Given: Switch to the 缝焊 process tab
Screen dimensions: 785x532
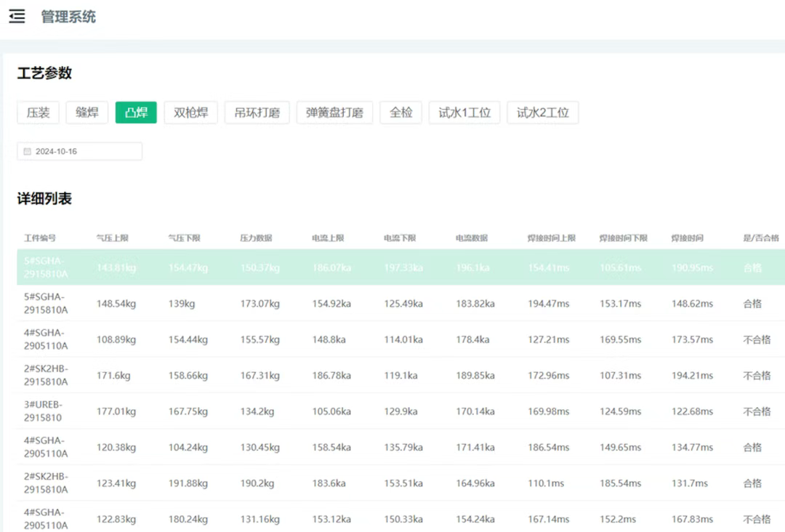Looking at the screenshot, I should [x=86, y=112].
